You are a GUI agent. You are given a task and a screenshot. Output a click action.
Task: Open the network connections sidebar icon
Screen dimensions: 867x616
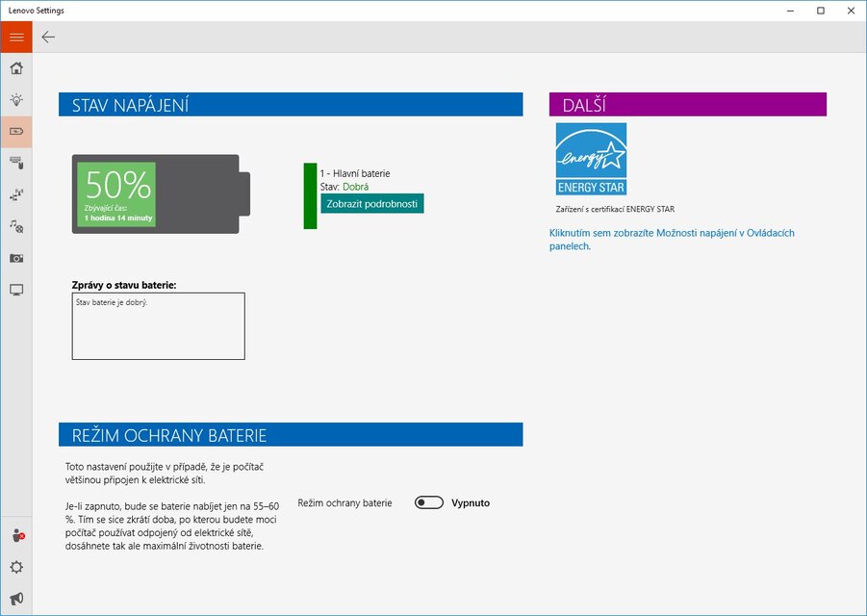pos(16,194)
